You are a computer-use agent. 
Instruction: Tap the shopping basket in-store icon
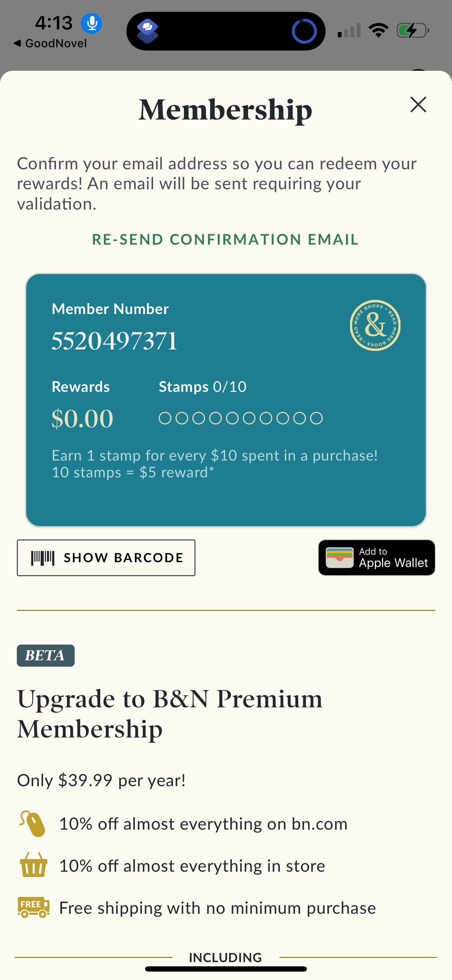(x=34, y=865)
